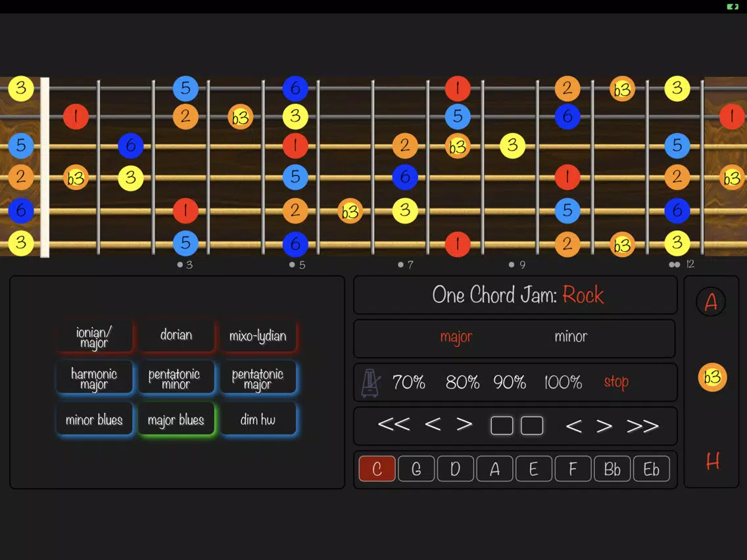Viewport: 747px width, 560px height.
Task: Select key D
Action: pyautogui.click(x=456, y=469)
